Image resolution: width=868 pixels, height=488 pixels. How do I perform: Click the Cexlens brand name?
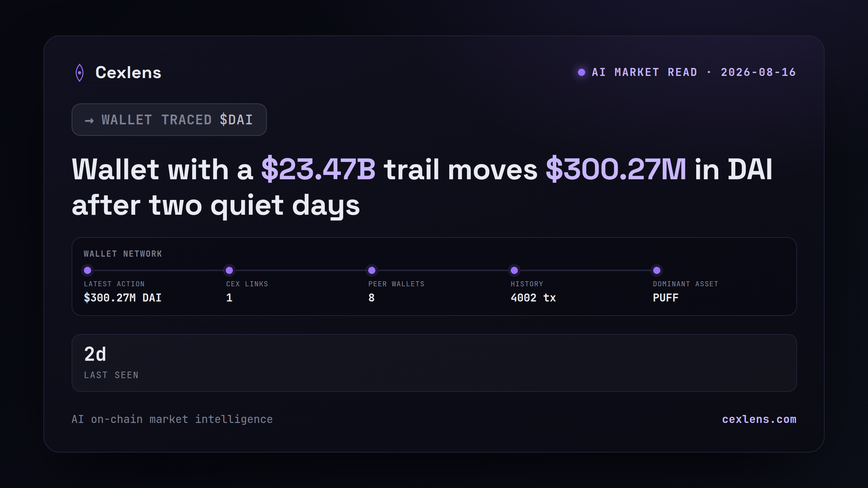click(x=128, y=73)
